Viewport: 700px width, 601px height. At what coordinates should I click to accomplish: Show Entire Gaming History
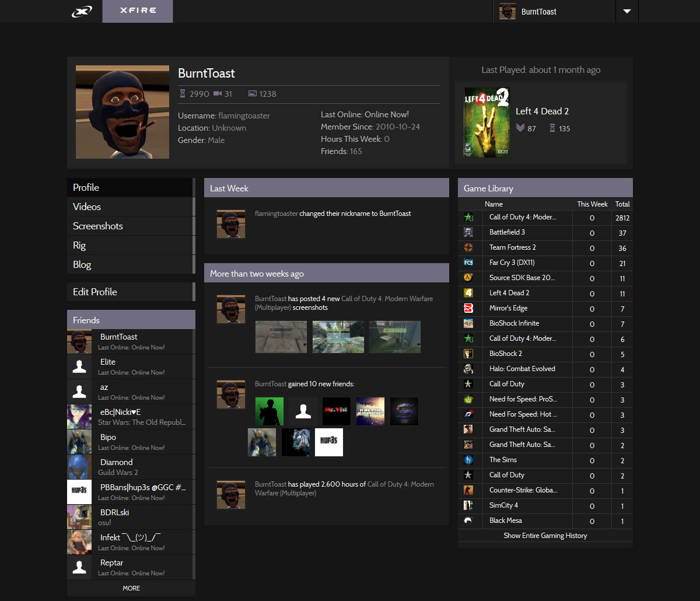click(x=545, y=536)
